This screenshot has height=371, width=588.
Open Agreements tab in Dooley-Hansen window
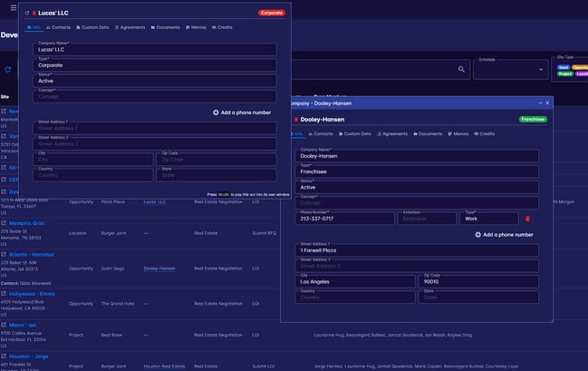(x=394, y=133)
